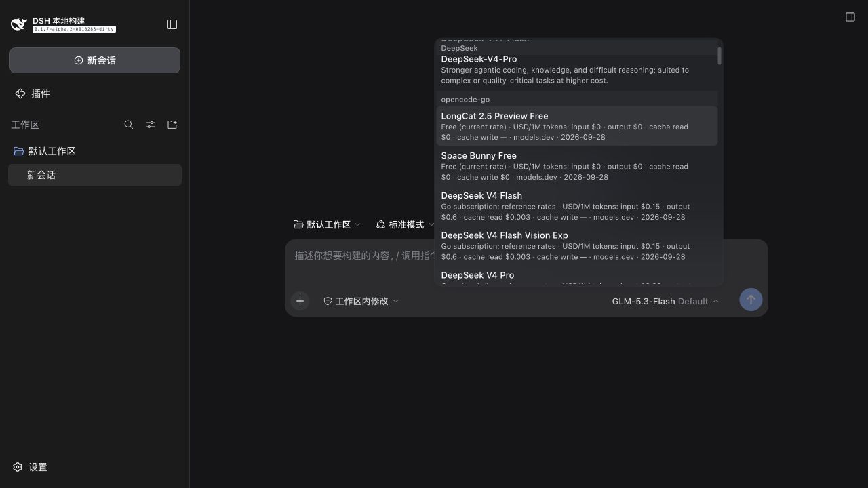Send message with arrow button
This screenshot has height=488, width=868.
[x=751, y=300]
